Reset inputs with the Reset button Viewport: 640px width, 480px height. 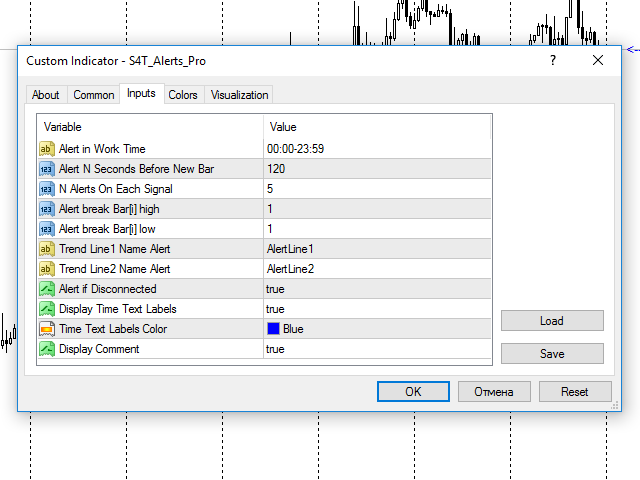tap(575, 392)
